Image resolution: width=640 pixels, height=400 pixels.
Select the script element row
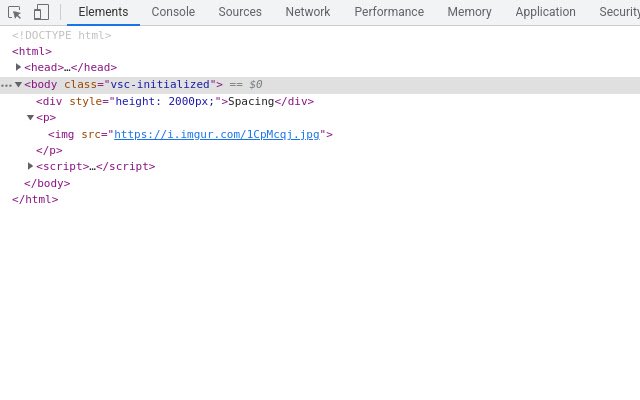click(96, 167)
